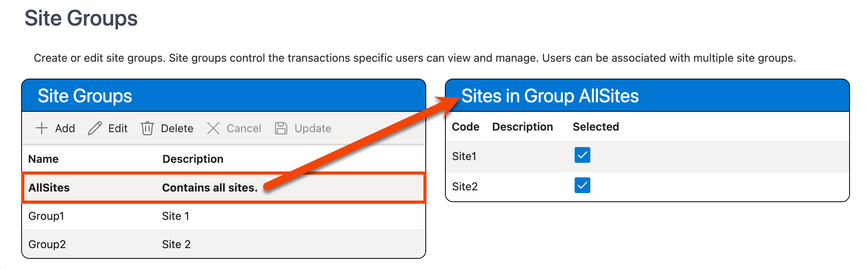Sort by the Name column header
Image resolution: width=868 pixels, height=269 pixels.
(x=44, y=159)
